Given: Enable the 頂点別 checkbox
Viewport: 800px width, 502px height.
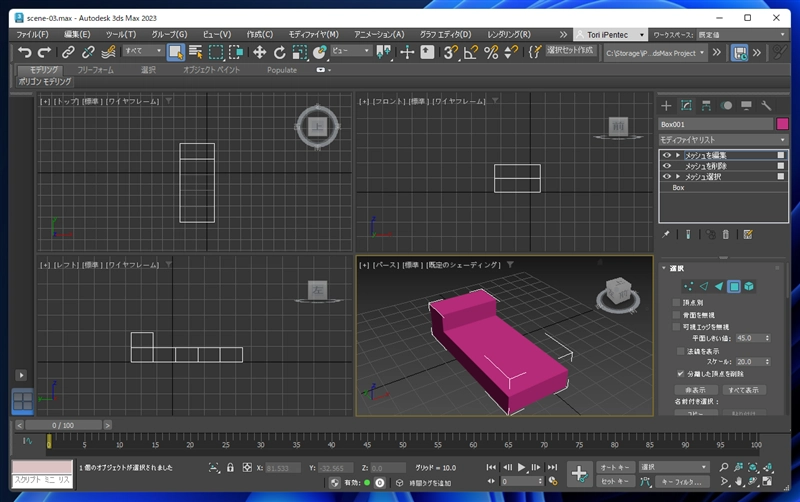Looking at the screenshot, I should (677, 303).
